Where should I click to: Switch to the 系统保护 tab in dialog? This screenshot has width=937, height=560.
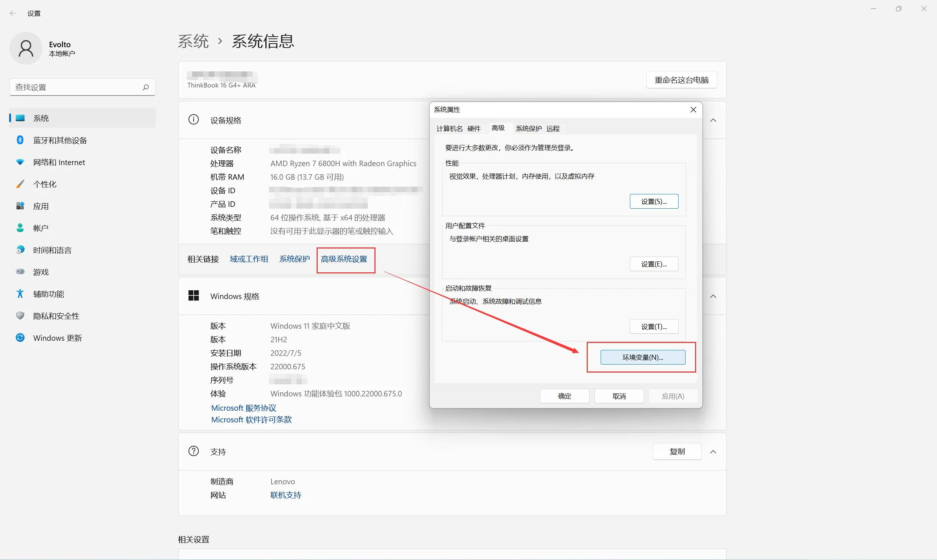pyautogui.click(x=528, y=129)
